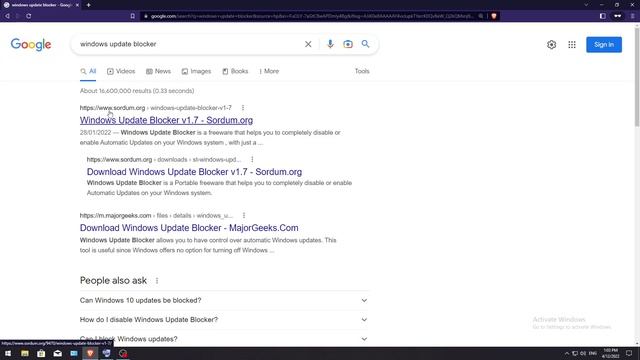Image resolution: width=640 pixels, height=360 pixels.
Task: Open the More search filters menu
Action: 269,71
